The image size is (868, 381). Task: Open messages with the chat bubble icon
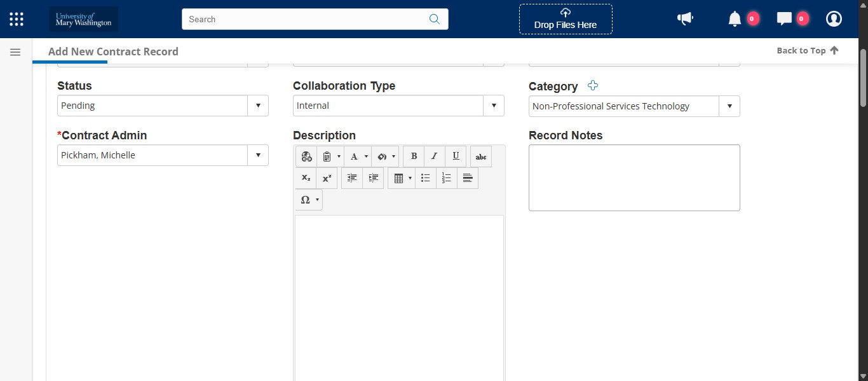[785, 18]
